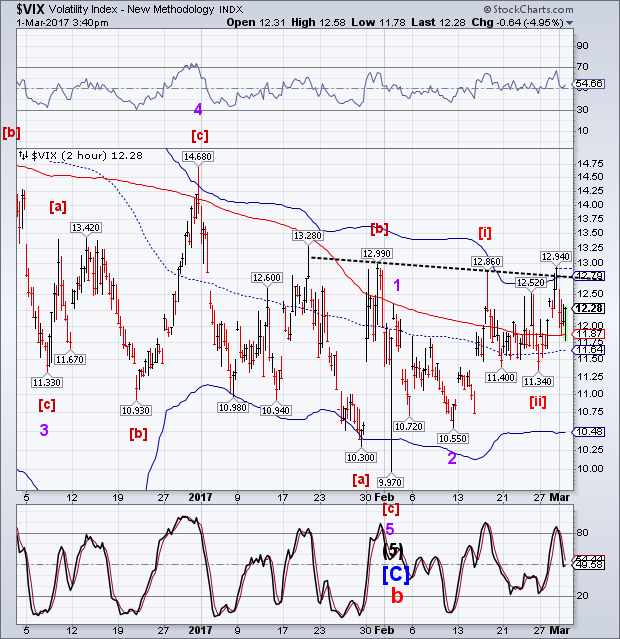Click the 54.66 RSI value tag
Screen dimensions: 620x639
click(x=589, y=84)
